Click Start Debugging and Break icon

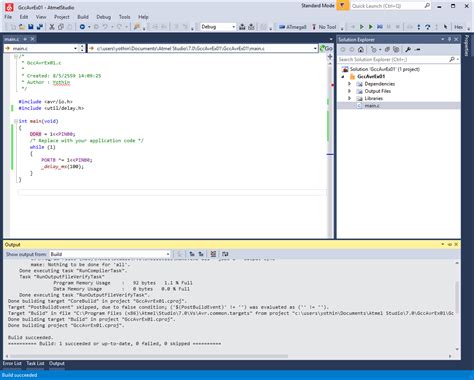coord(362,27)
